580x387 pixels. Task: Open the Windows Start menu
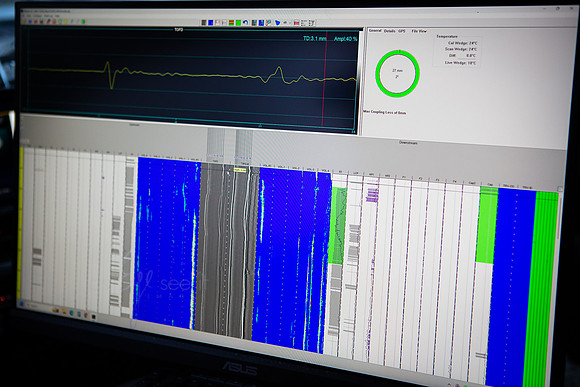point(22,304)
